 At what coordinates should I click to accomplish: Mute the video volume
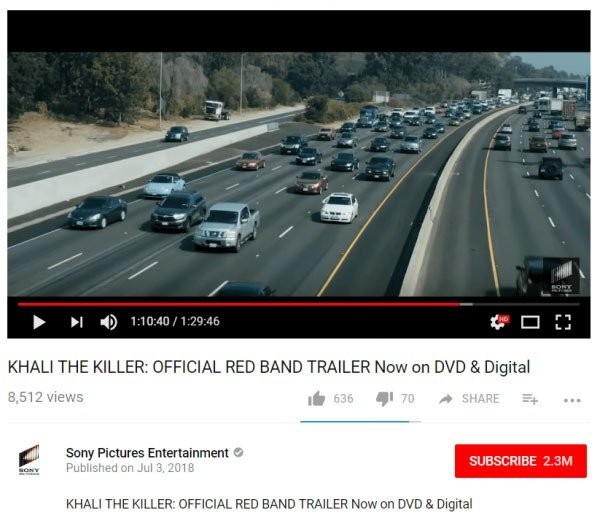(x=109, y=322)
